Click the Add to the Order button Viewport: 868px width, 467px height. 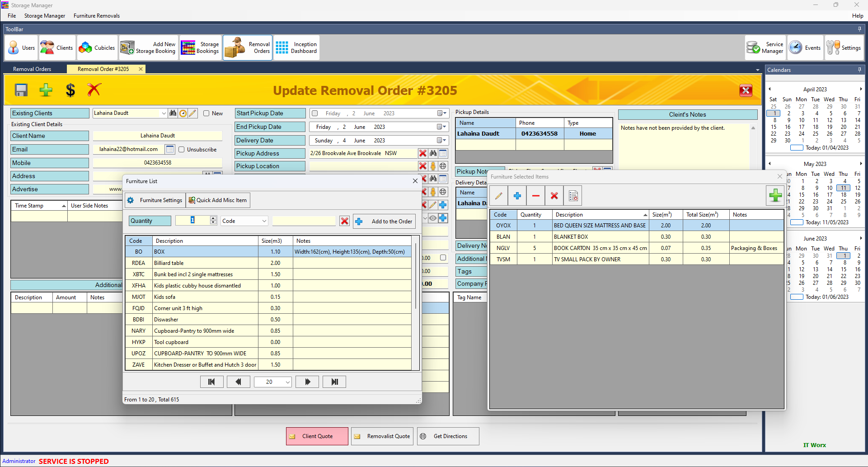385,221
